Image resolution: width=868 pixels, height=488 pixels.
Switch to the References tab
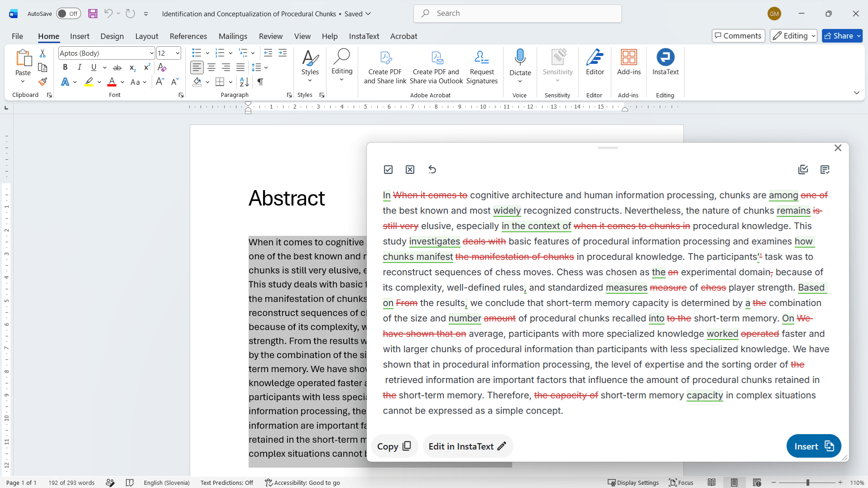point(188,36)
